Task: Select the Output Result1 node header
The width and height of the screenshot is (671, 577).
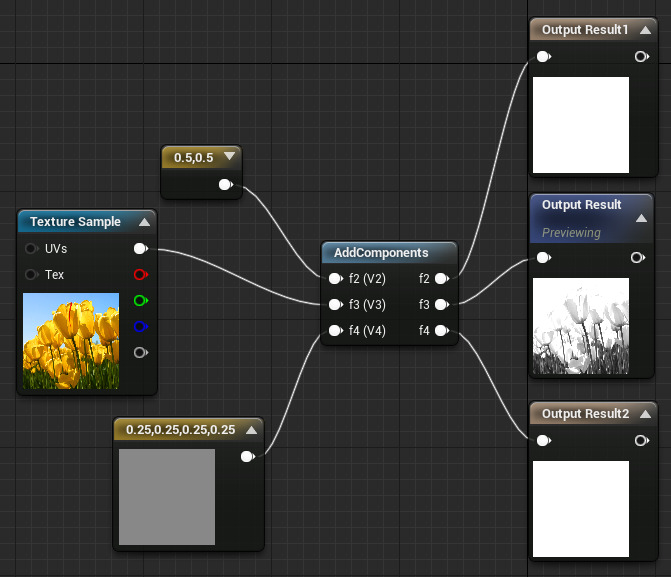Action: pos(585,30)
